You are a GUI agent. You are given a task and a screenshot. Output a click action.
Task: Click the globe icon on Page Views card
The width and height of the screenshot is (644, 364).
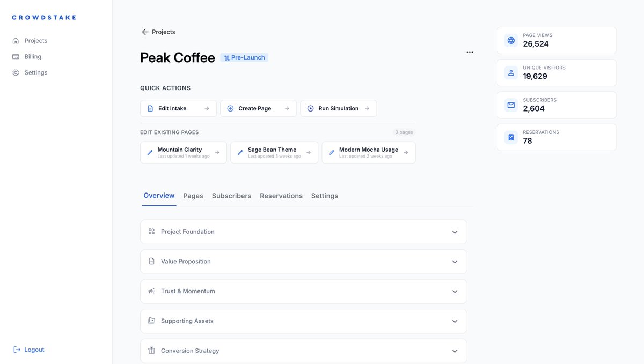point(510,40)
